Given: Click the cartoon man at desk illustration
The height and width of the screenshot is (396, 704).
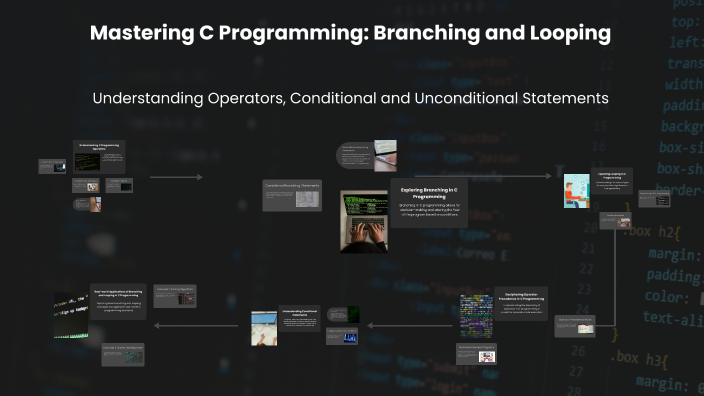Looking at the screenshot, I should click(x=576, y=191).
